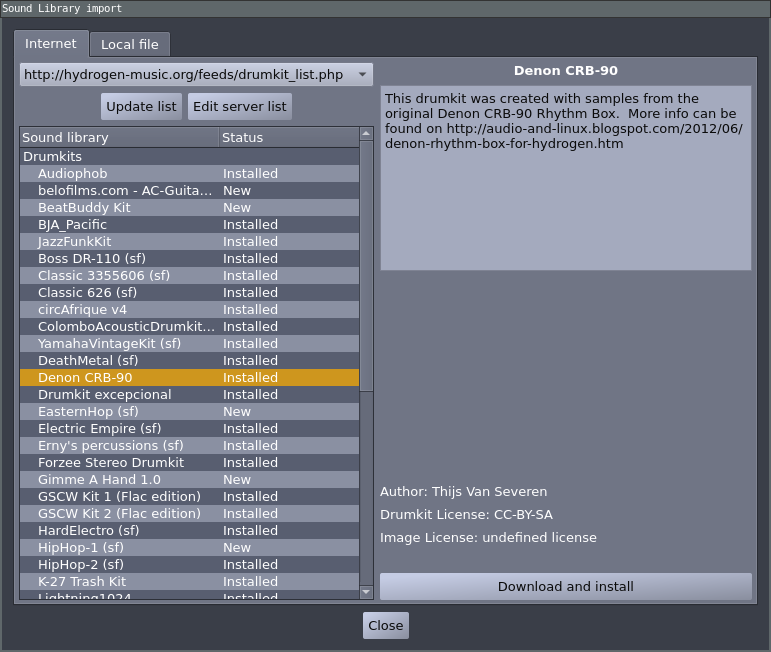
Task: Click Download and install button
Action: pyautogui.click(x=565, y=586)
